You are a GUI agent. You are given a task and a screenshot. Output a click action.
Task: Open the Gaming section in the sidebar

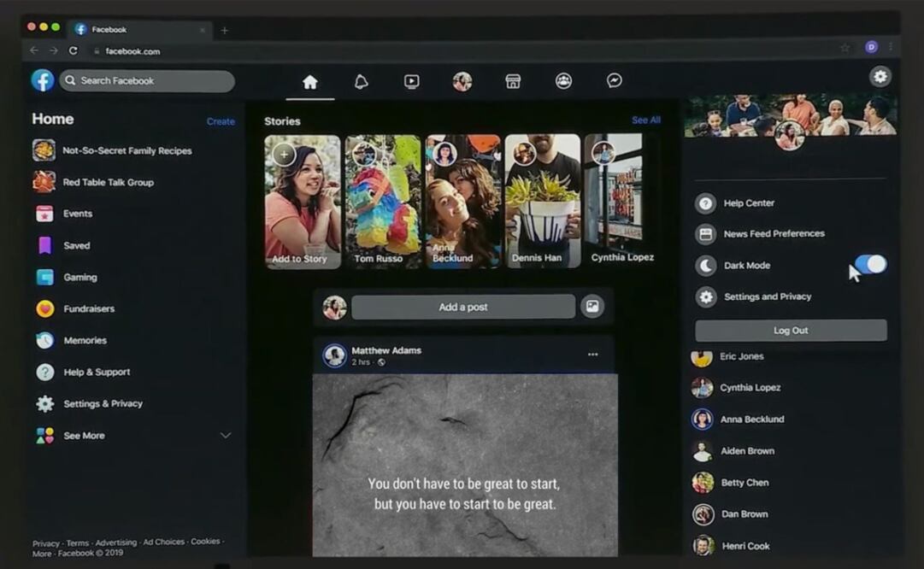[x=79, y=277]
